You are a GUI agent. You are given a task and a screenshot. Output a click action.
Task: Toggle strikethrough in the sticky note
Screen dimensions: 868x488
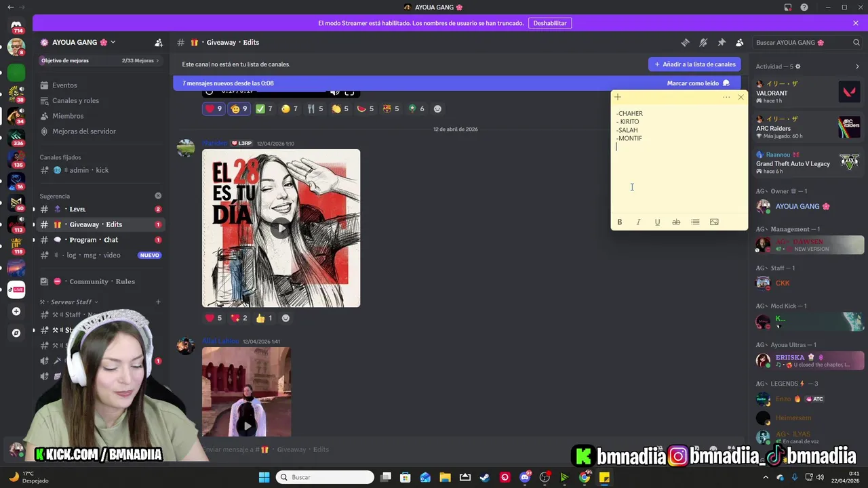[676, 222]
